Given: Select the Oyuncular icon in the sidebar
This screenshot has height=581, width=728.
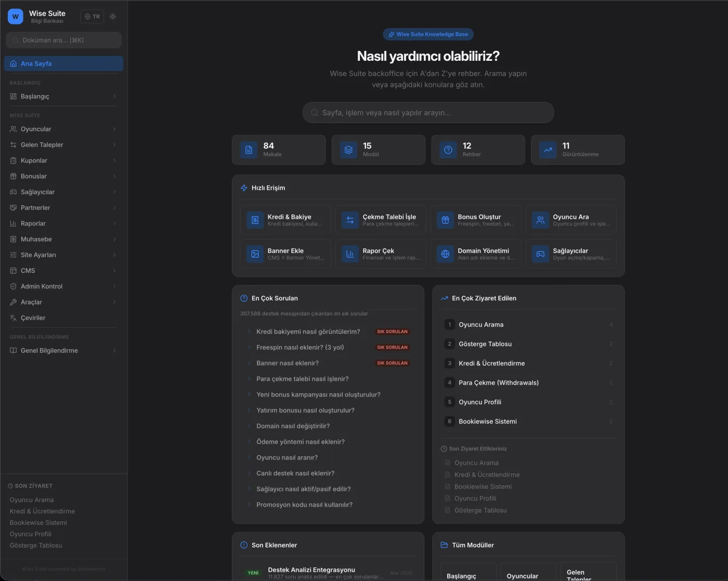Looking at the screenshot, I should click(x=13, y=129).
